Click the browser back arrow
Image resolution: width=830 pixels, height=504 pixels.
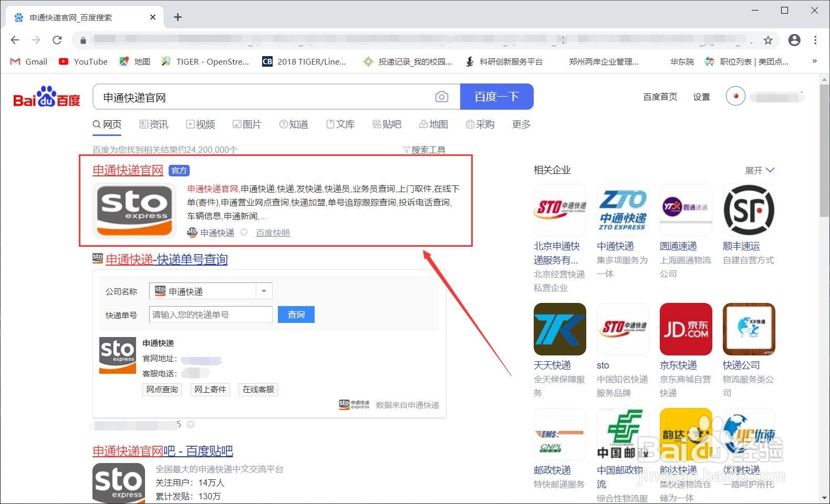point(15,40)
